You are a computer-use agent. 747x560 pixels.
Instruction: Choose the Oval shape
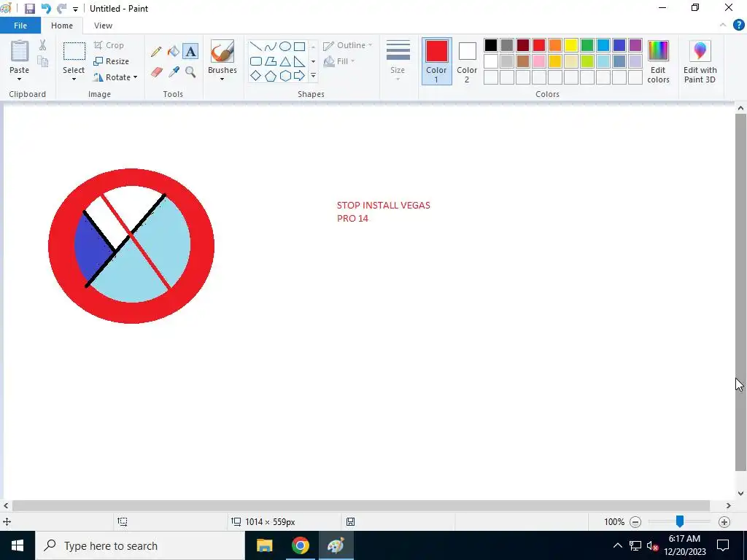[x=285, y=47]
